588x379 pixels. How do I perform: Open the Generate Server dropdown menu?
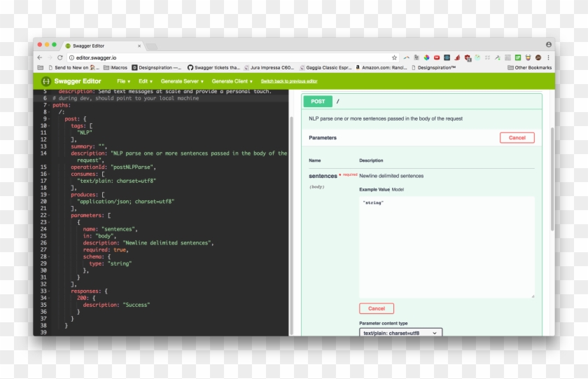pos(182,81)
